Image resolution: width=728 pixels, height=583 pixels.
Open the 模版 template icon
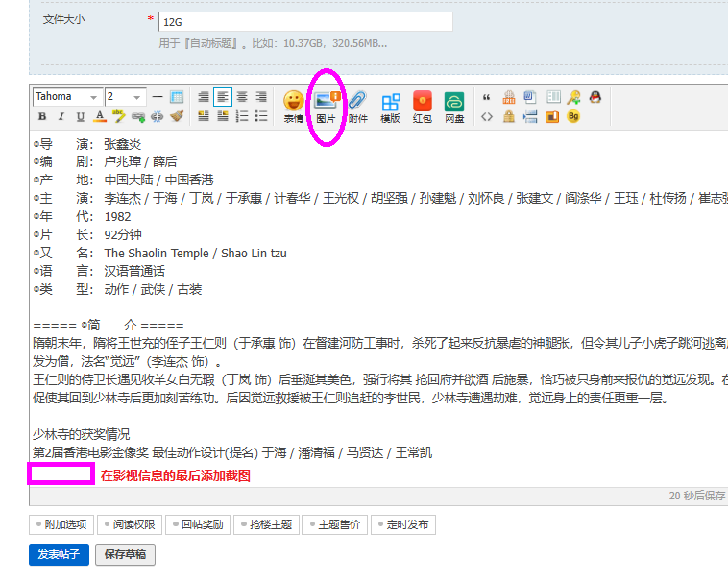click(390, 103)
